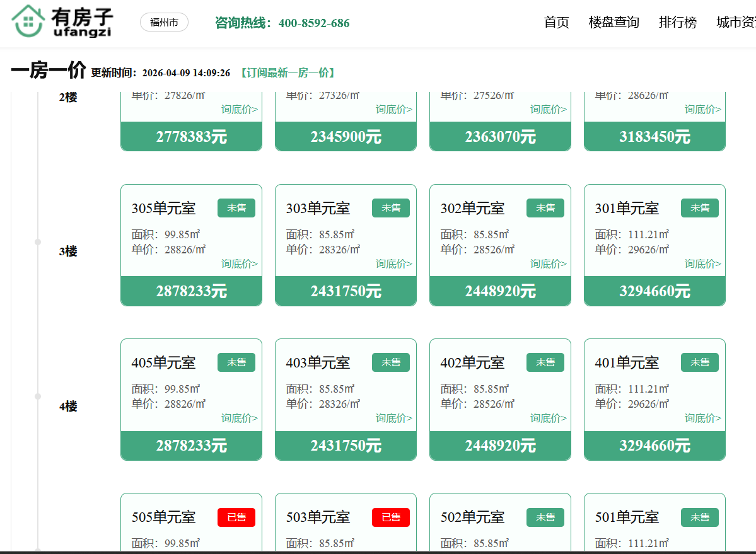Image resolution: width=756 pixels, height=554 pixels.
Task: Click 询底价 link for unit 403
Action: [x=393, y=418]
